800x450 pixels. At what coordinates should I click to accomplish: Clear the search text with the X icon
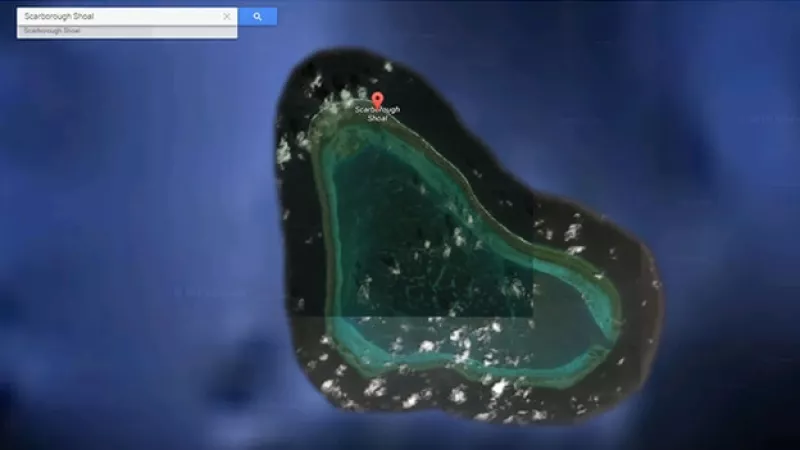227,17
